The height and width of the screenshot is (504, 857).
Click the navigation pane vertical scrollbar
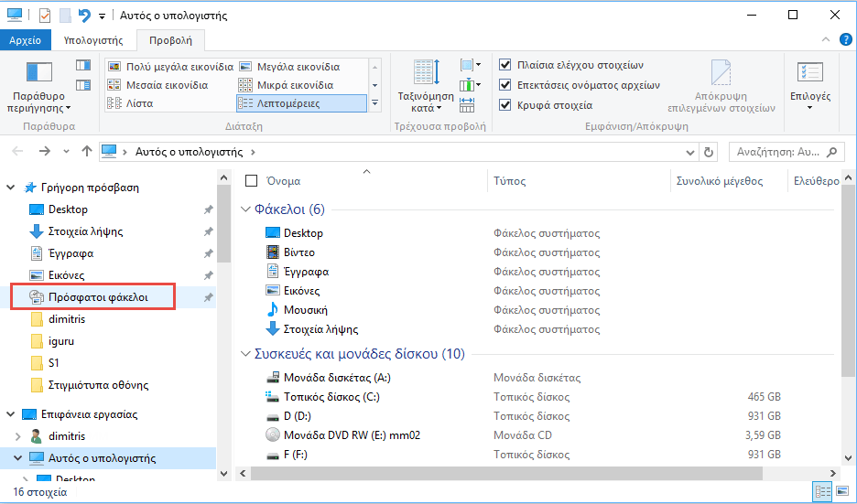[223, 224]
